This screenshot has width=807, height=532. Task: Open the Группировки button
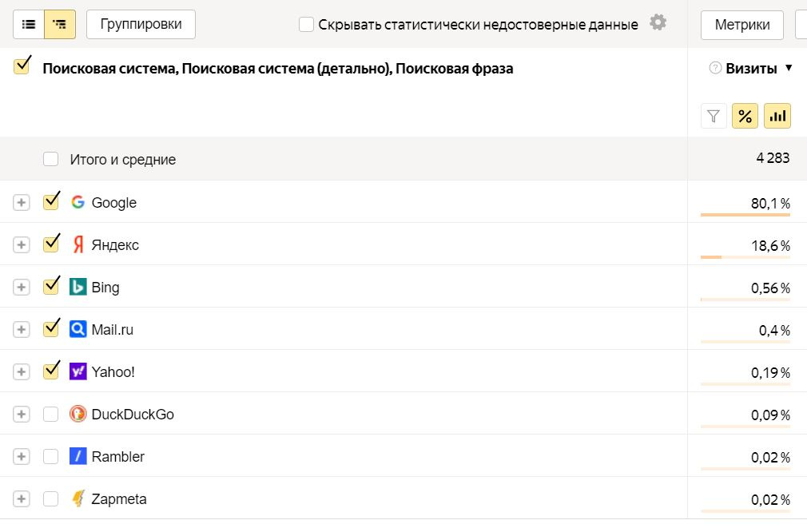coord(141,25)
